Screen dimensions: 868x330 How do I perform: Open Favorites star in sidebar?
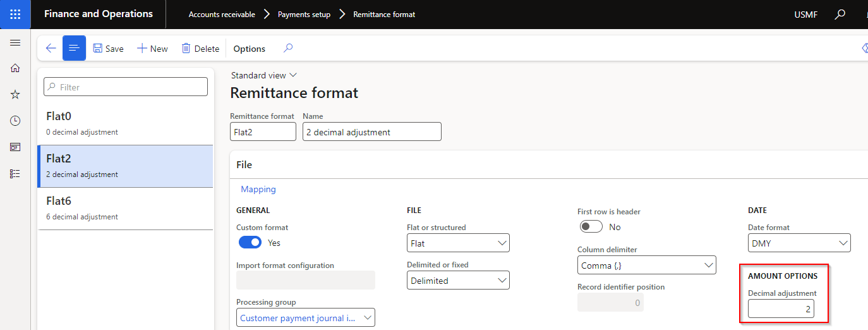point(15,94)
